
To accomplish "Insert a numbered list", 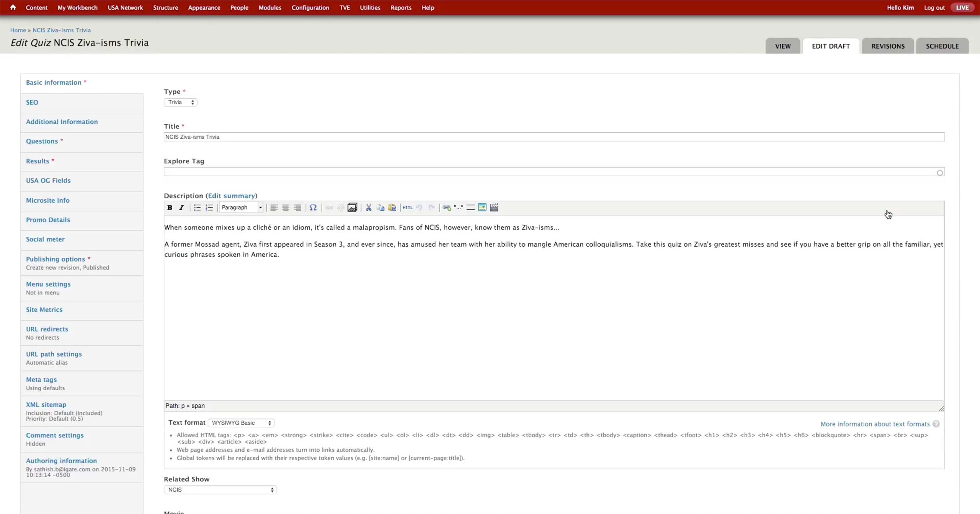I will (x=209, y=208).
